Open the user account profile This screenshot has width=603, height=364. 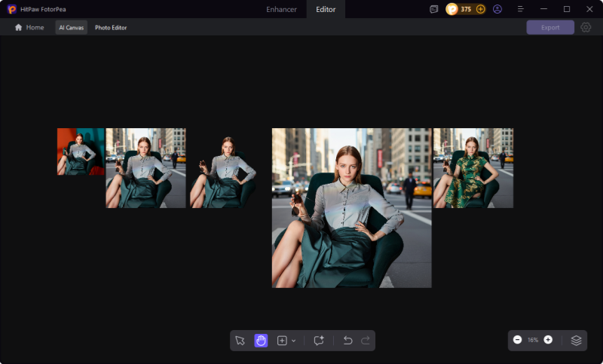pos(497,9)
